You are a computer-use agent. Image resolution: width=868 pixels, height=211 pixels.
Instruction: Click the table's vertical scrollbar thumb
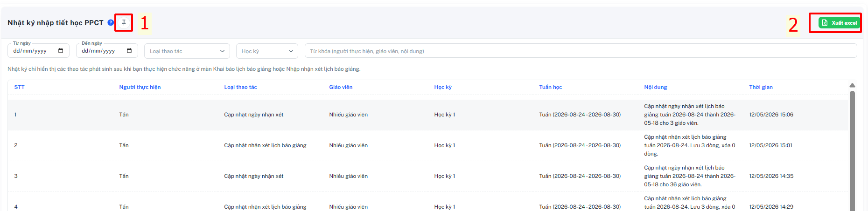[852, 150]
